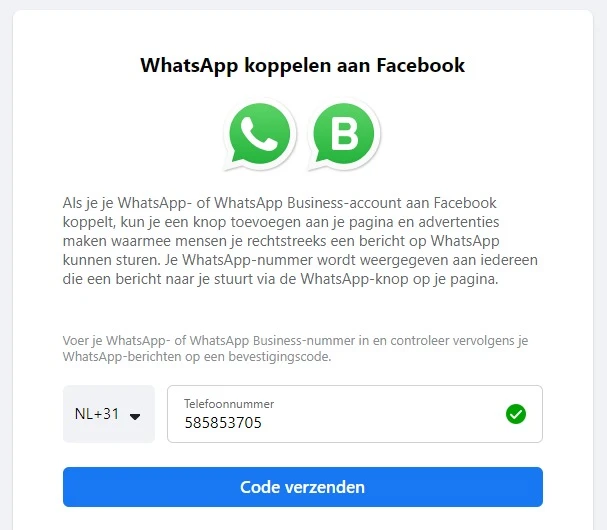Click the WhatsApp Business B logo
Image resolution: width=607 pixels, height=530 pixels.
344,134
